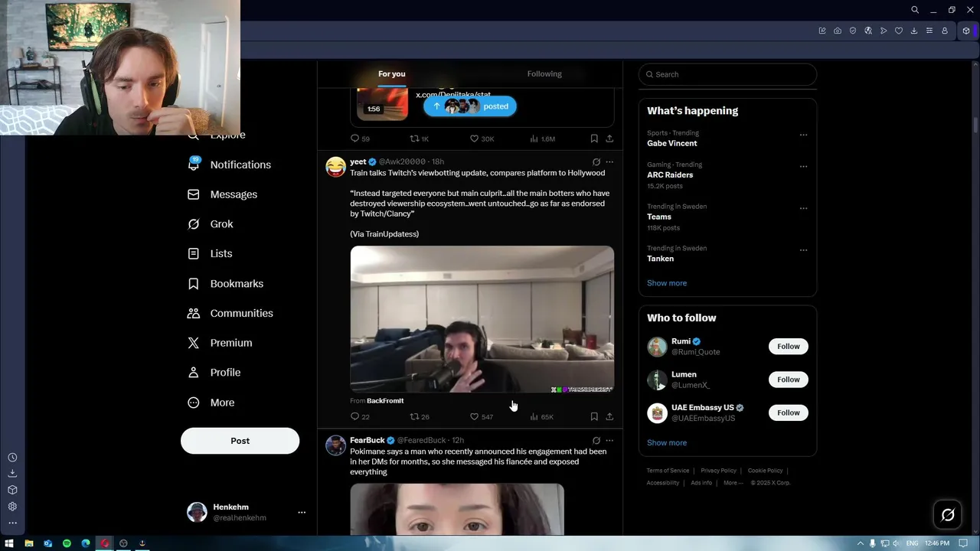
Task: Open Bookmarks in the sidebar
Action: 226,283
